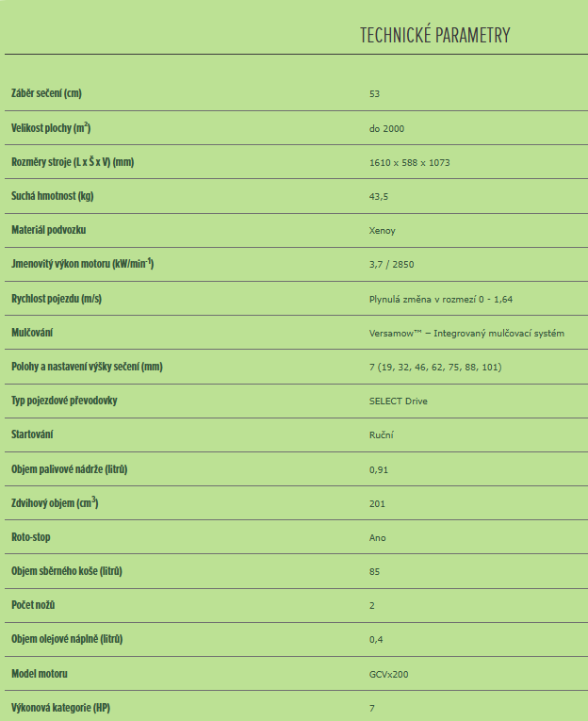Select the Startování row label
The width and height of the screenshot is (588, 721).
click(32, 434)
